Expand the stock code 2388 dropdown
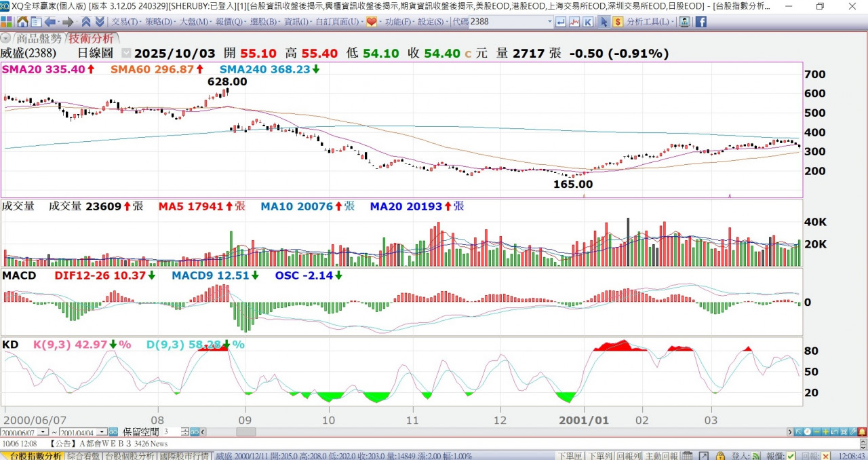The height and width of the screenshot is (460, 868). 549,22
